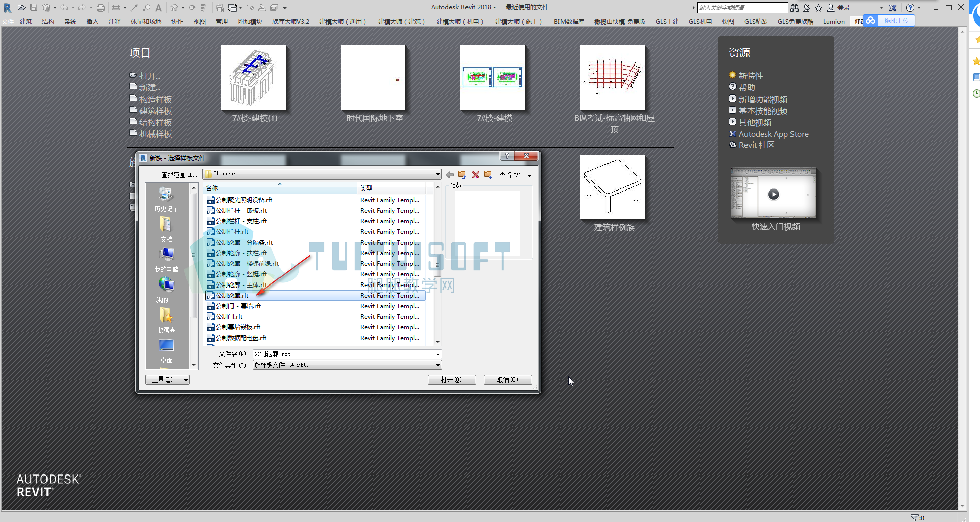
Task: Switch to the 管理 ribbon tab
Action: (222, 21)
